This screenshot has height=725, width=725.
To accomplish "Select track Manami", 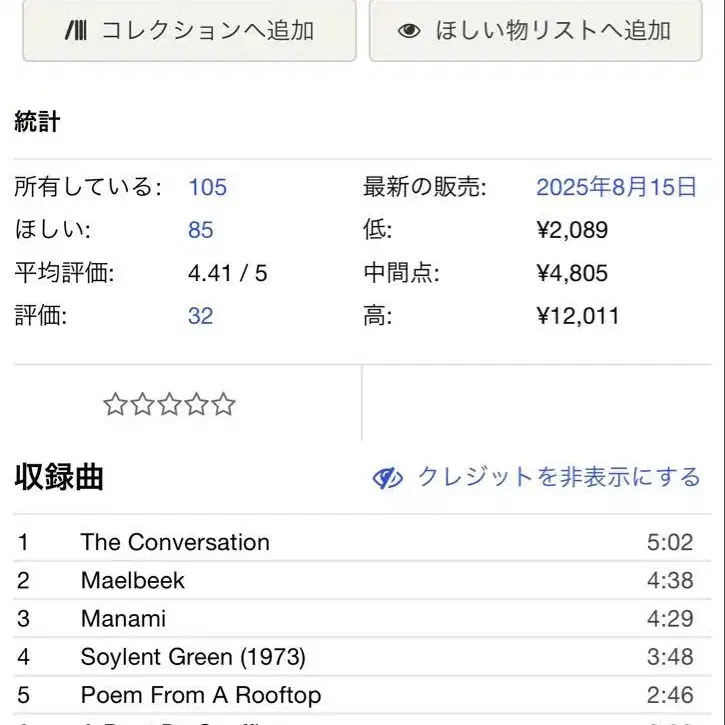I will [123, 618].
